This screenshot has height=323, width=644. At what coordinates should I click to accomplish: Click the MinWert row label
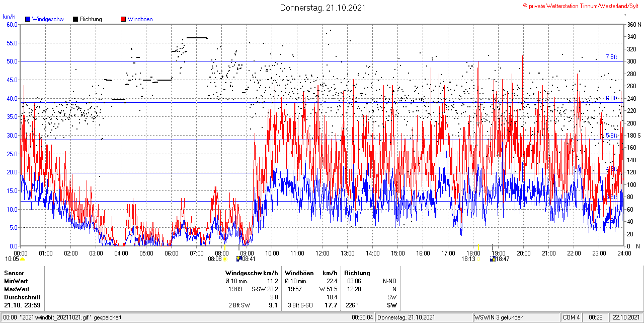16,281
